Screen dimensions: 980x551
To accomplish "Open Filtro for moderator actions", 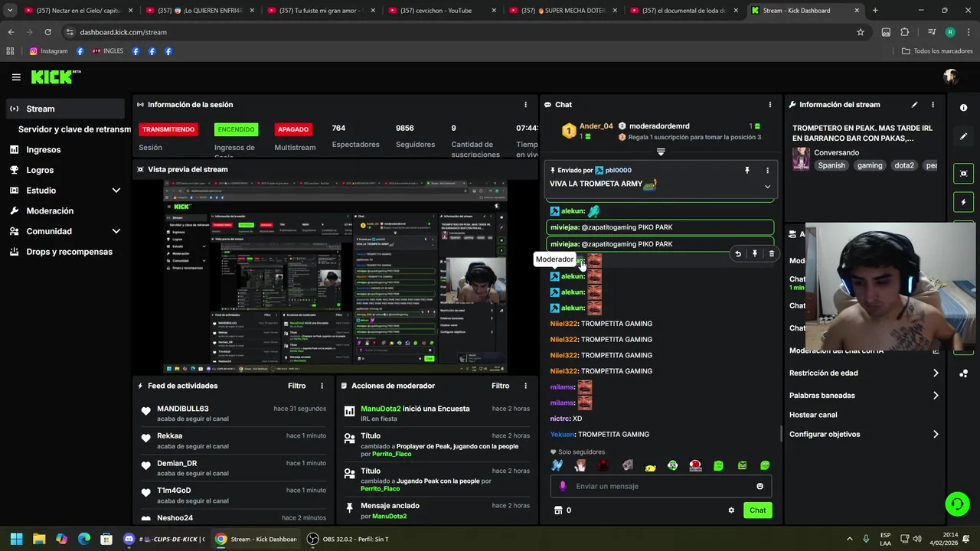I will click(x=501, y=386).
